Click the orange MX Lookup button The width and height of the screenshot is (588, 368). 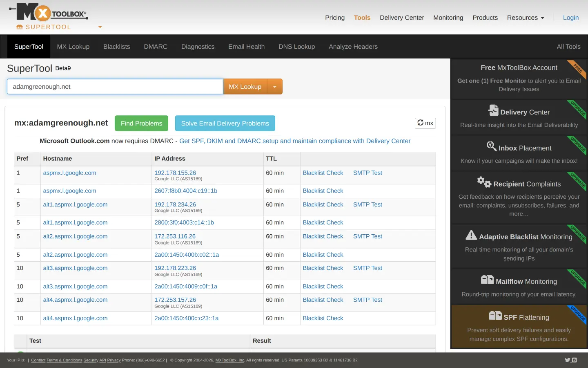coord(245,87)
